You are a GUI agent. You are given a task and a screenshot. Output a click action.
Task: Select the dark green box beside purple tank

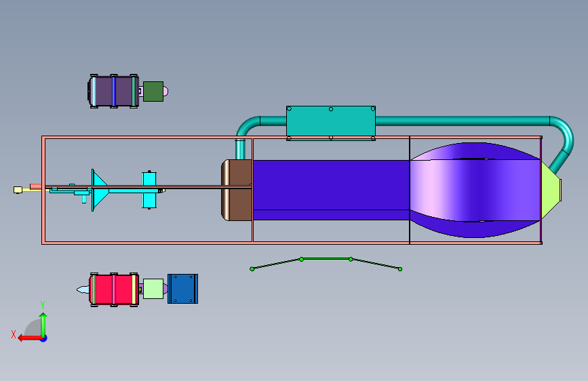(153, 92)
